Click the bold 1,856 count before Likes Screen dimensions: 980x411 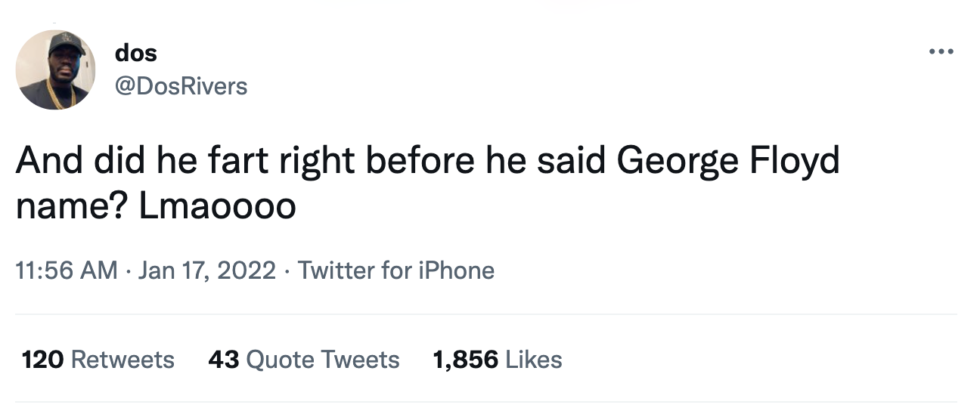465,360
